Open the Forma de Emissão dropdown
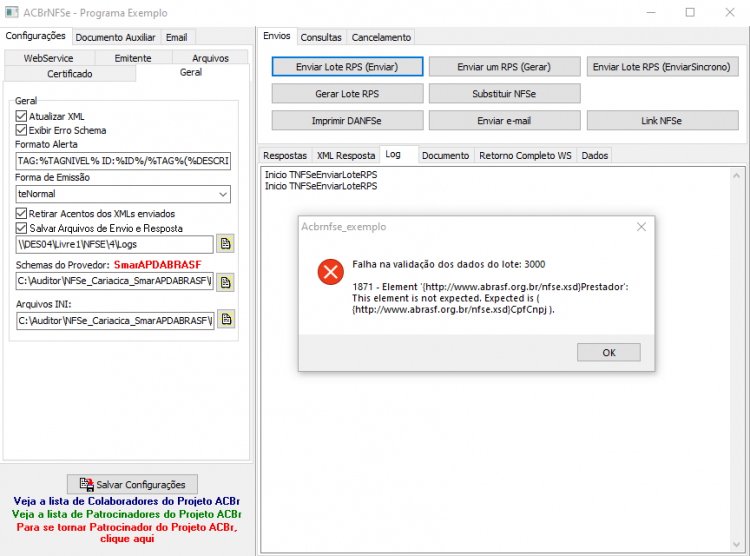This screenshot has width=750, height=556. tap(223, 194)
